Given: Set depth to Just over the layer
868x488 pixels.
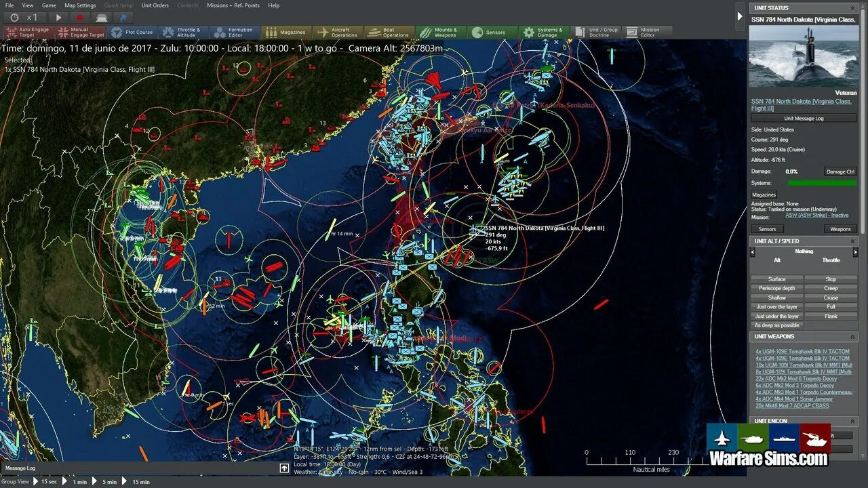Looking at the screenshot, I should click(x=777, y=307).
